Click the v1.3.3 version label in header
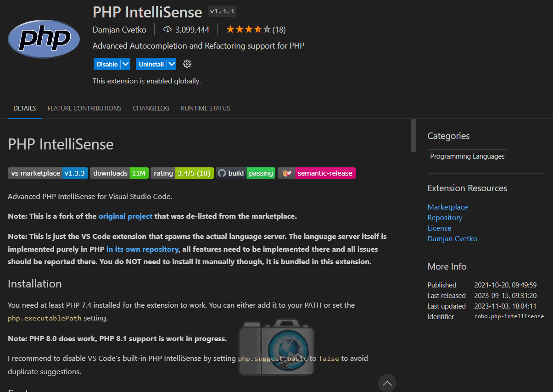The image size is (553, 392). point(222,11)
